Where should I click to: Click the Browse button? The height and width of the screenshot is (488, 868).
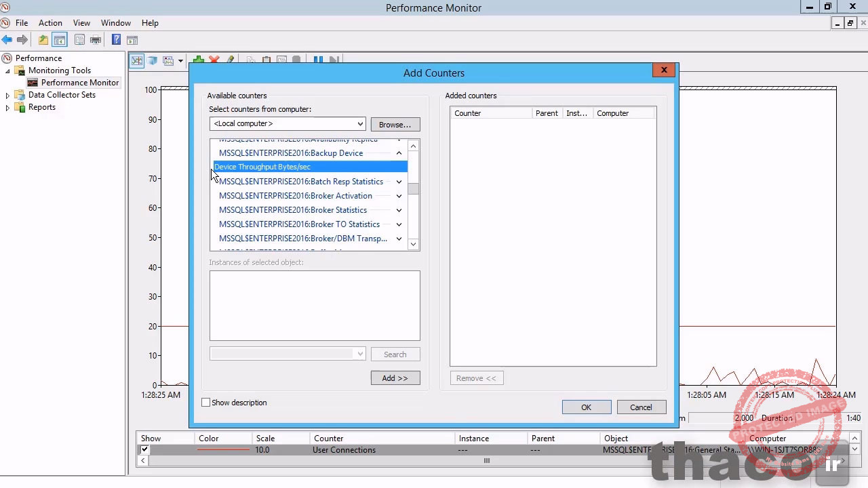pos(395,124)
